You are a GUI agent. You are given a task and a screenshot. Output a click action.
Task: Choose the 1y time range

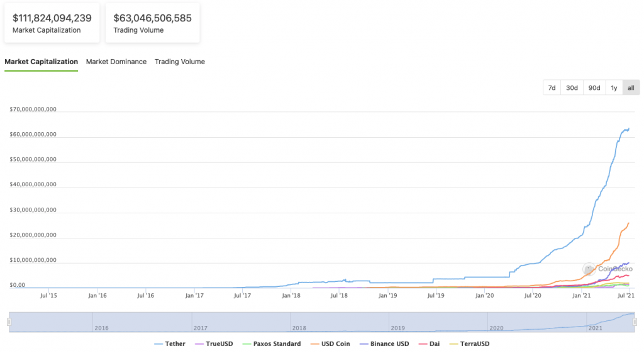[x=614, y=87]
